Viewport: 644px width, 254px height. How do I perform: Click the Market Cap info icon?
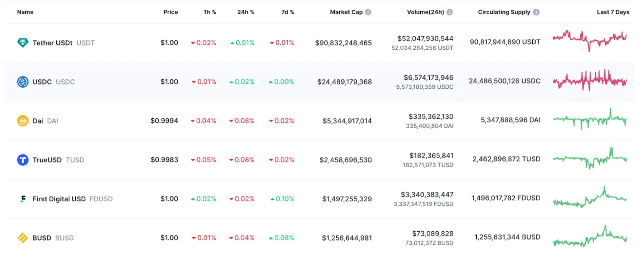(368, 12)
